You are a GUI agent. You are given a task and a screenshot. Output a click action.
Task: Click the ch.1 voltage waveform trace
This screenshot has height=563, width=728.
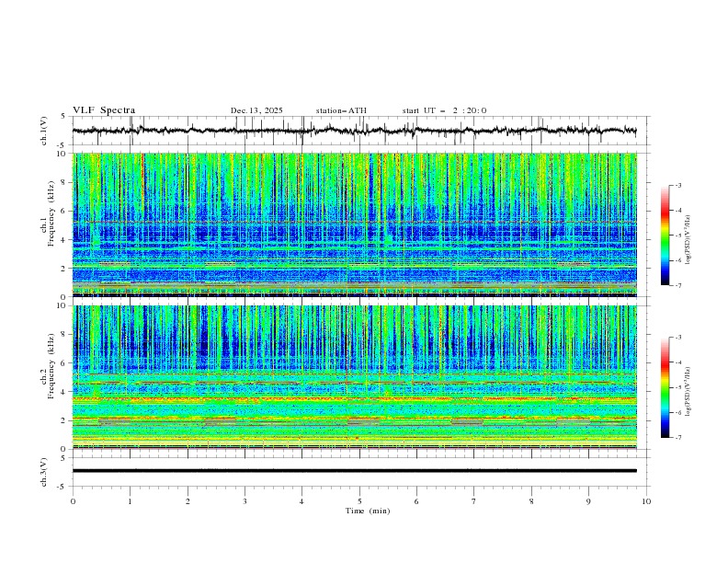[354, 131]
